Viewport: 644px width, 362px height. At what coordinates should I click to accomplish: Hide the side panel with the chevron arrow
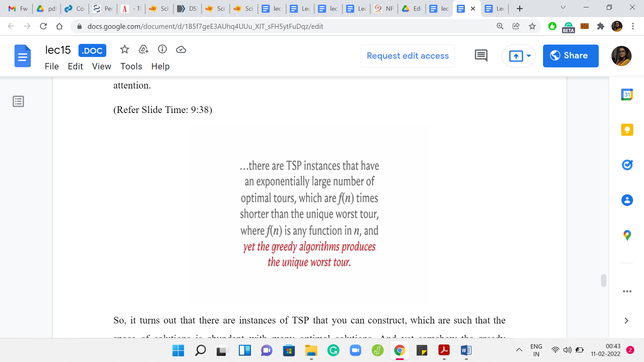pos(626,321)
